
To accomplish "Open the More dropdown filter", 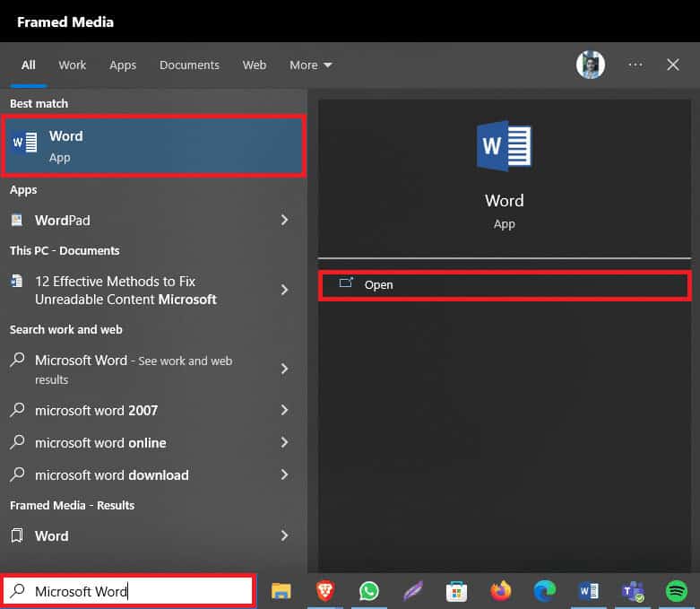I will pyautogui.click(x=311, y=65).
